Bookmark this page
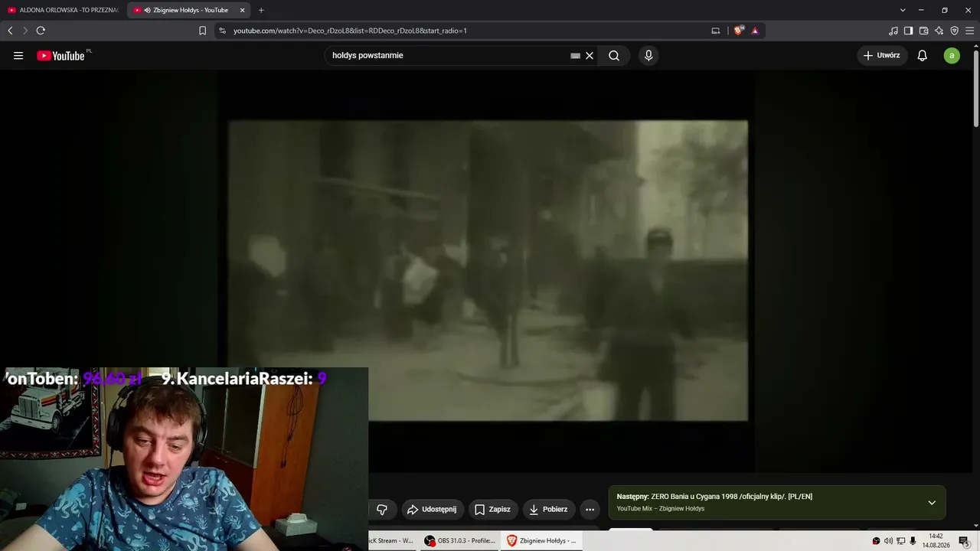Image resolution: width=980 pixels, height=551 pixels. click(202, 31)
